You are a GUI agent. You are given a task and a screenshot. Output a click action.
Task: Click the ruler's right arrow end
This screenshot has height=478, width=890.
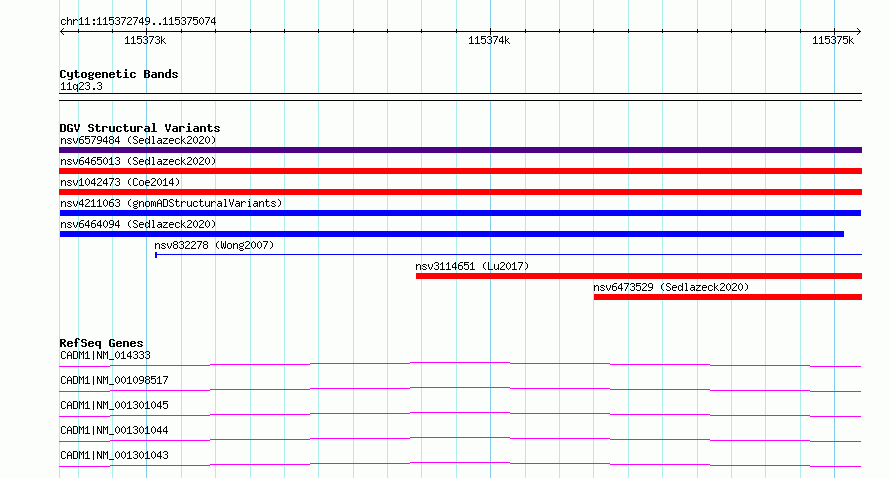tap(859, 31)
